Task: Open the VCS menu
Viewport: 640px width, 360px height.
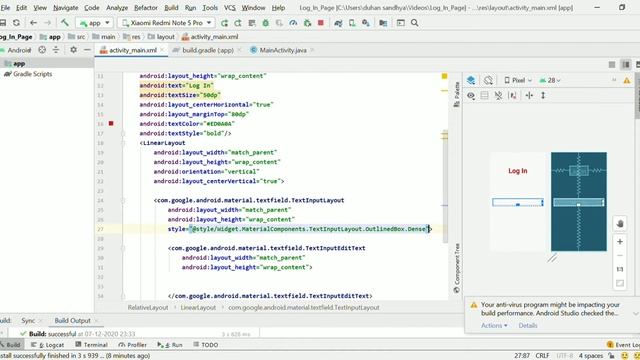Action: point(229,8)
